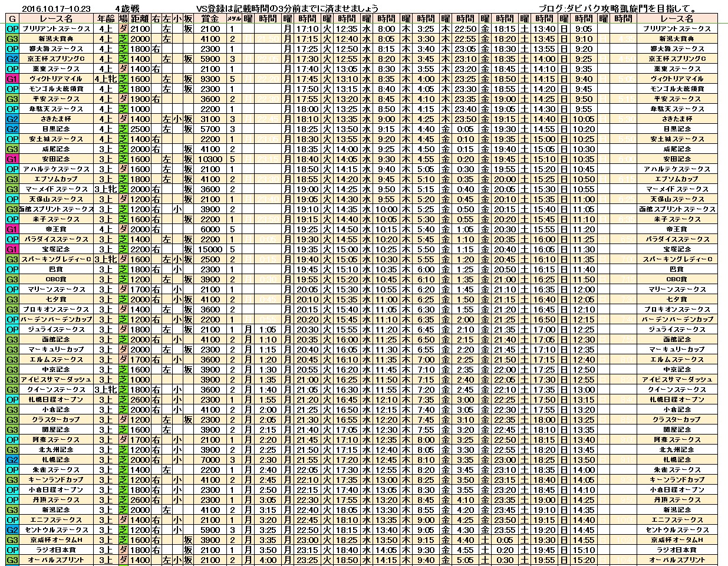Select prize value 9300 for ヴィクトリアマイル

pos(210,78)
